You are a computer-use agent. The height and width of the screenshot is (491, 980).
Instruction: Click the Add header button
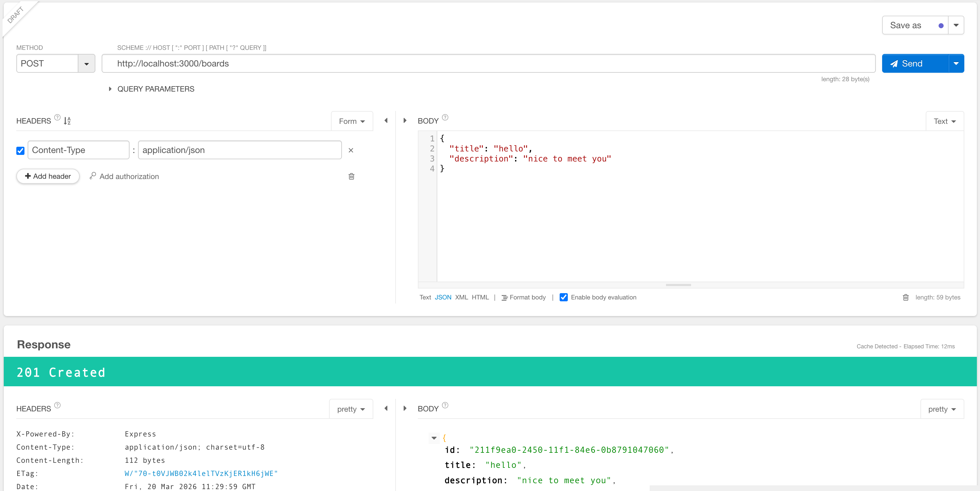click(48, 177)
